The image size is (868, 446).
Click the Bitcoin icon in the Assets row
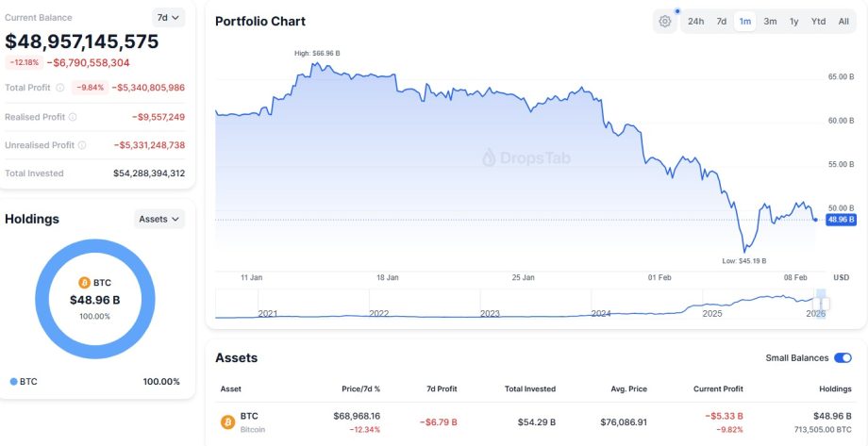click(227, 421)
